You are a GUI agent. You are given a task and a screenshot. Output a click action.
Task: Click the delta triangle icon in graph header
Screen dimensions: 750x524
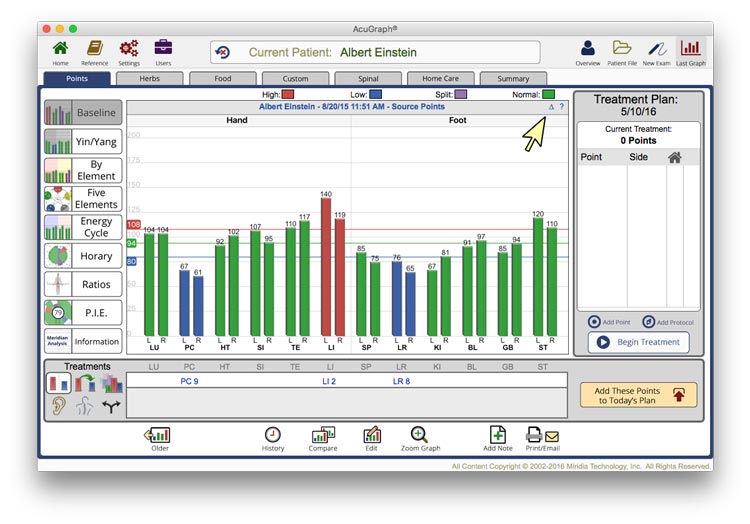[551, 107]
